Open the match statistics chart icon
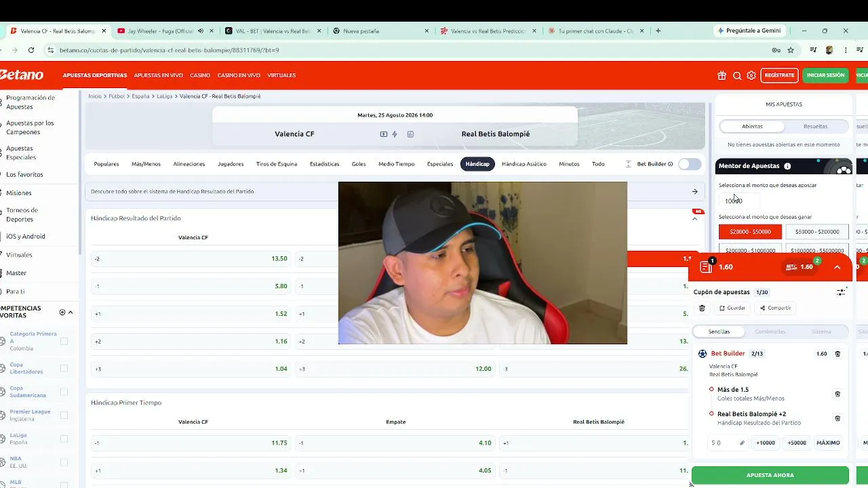Image resolution: width=868 pixels, height=488 pixels. click(x=410, y=134)
